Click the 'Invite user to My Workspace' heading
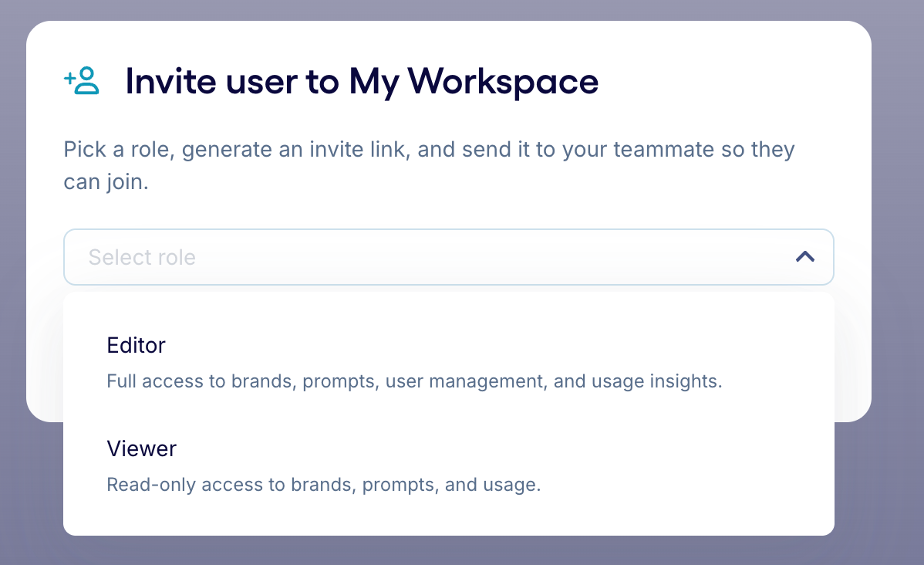This screenshot has width=924, height=565. tap(362, 81)
